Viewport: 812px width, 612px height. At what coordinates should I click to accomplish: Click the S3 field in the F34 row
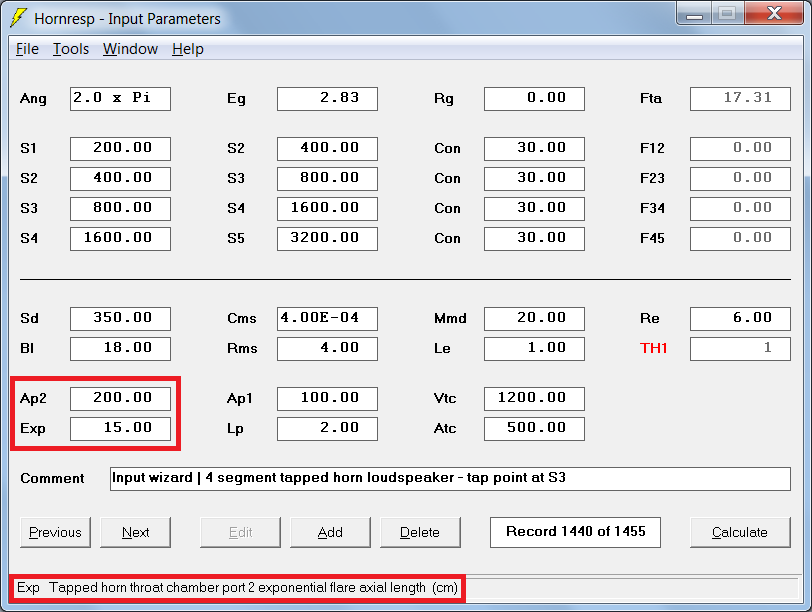[x=120, y=209]
